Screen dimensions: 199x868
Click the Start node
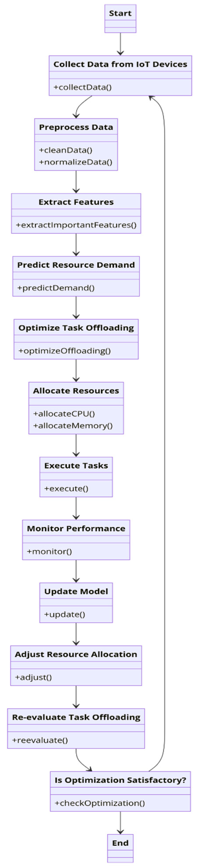pyautogui.click(x=120, y=13)
